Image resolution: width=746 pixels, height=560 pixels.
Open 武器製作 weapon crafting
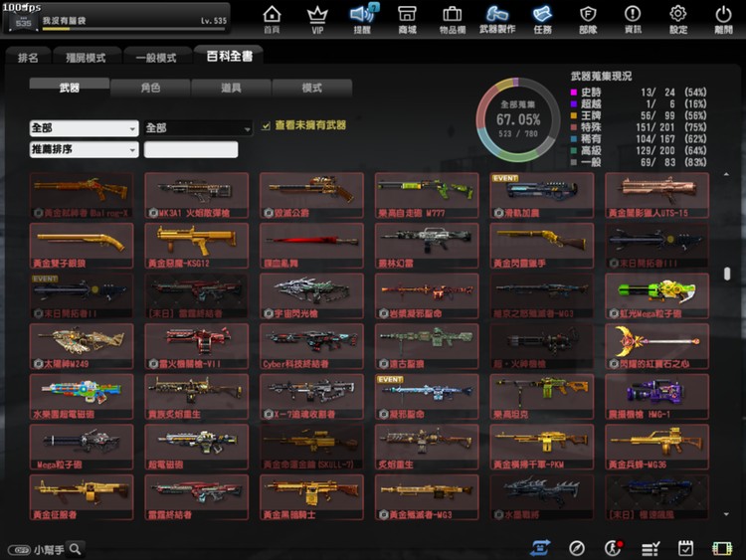497,18
